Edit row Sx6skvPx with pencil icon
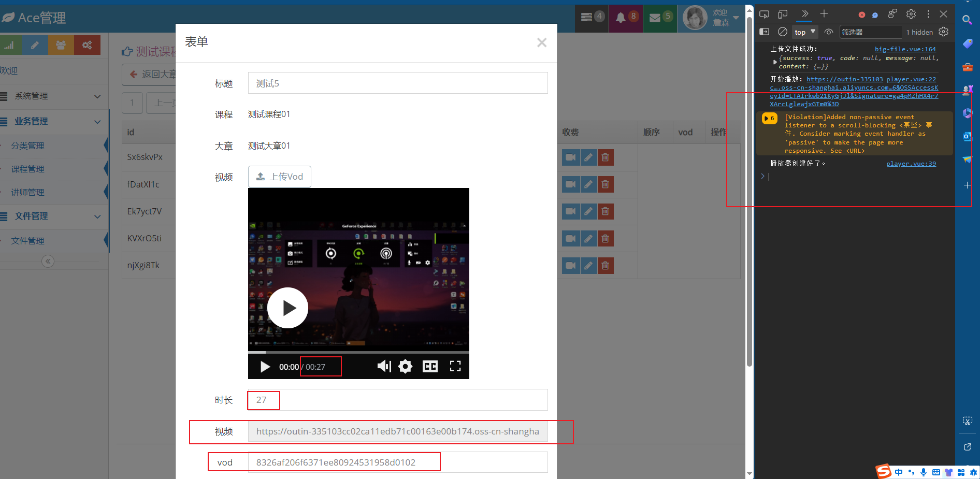980x479 pixels. pyautogui.click(x=588, y=157)
